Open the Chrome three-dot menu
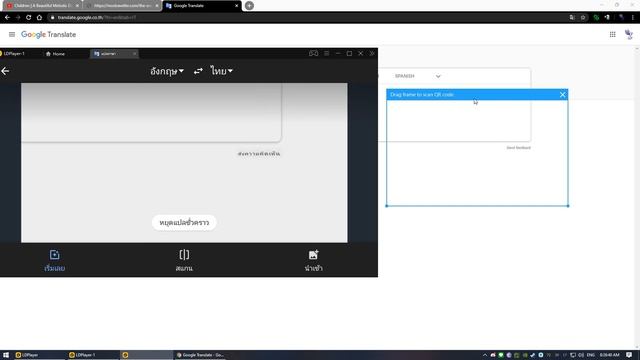Image resolution: width=640 pixels, height=360 pixels. (x=633, y=18)
